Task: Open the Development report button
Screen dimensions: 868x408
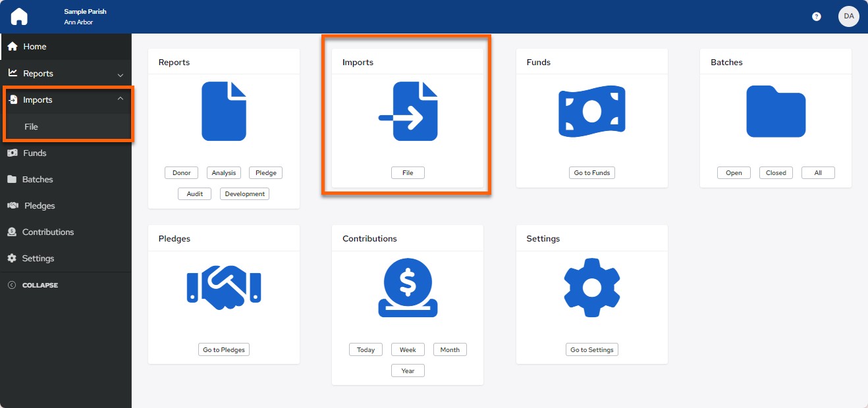Action: coord(245,194)
